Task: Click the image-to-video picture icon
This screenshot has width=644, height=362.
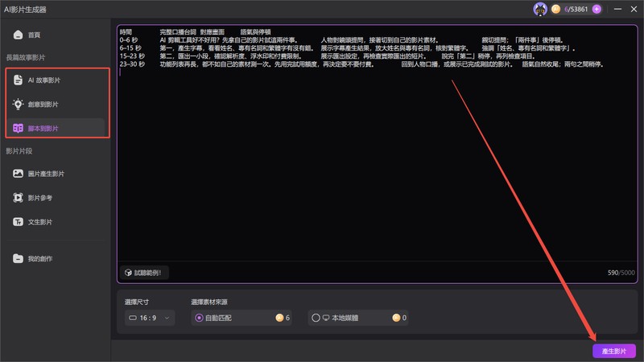Action: pos(18,174)
